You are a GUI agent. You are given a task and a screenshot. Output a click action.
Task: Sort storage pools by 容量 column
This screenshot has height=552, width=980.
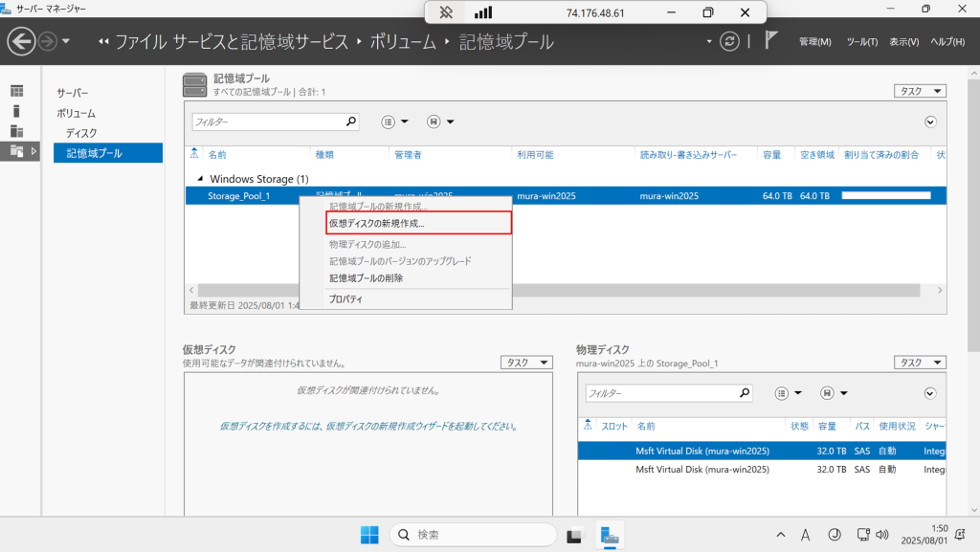coord(772,155)
